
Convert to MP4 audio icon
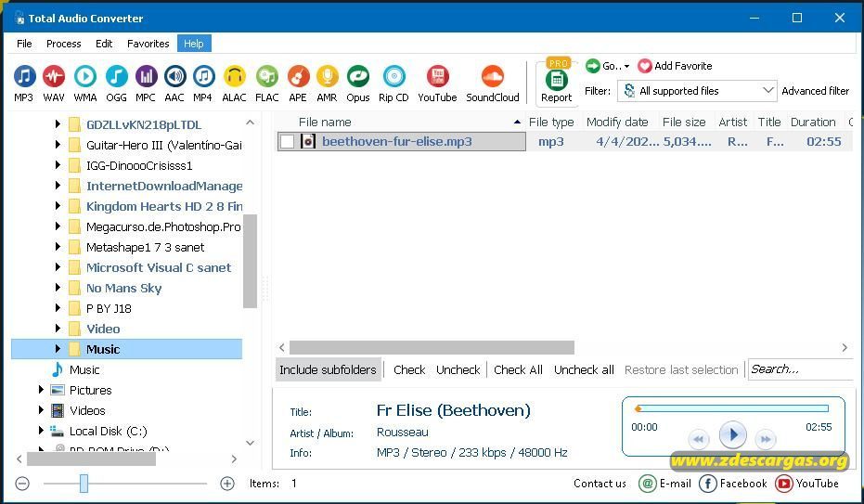(x=203, y=76)
